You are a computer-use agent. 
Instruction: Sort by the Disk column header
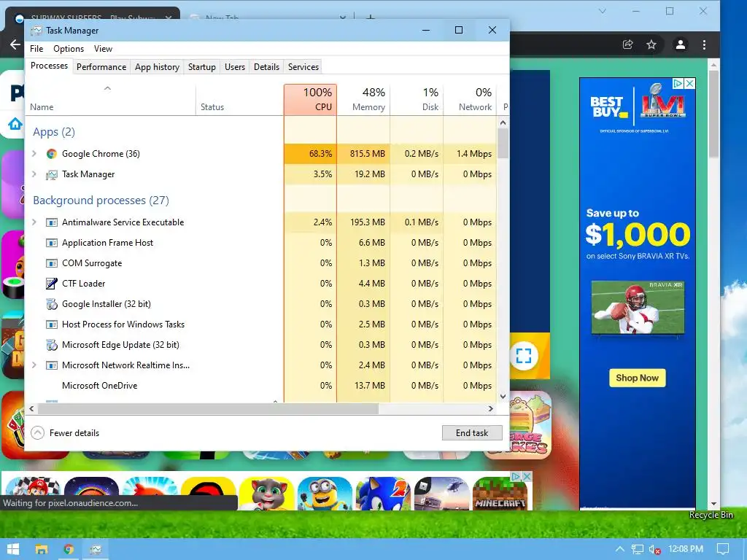pos(417,99)
